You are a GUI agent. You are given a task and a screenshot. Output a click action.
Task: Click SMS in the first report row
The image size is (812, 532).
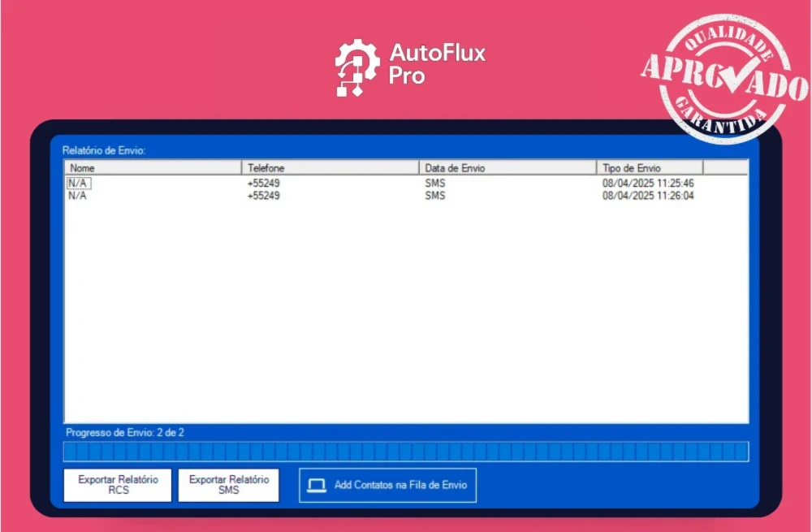tap(435, 184)
